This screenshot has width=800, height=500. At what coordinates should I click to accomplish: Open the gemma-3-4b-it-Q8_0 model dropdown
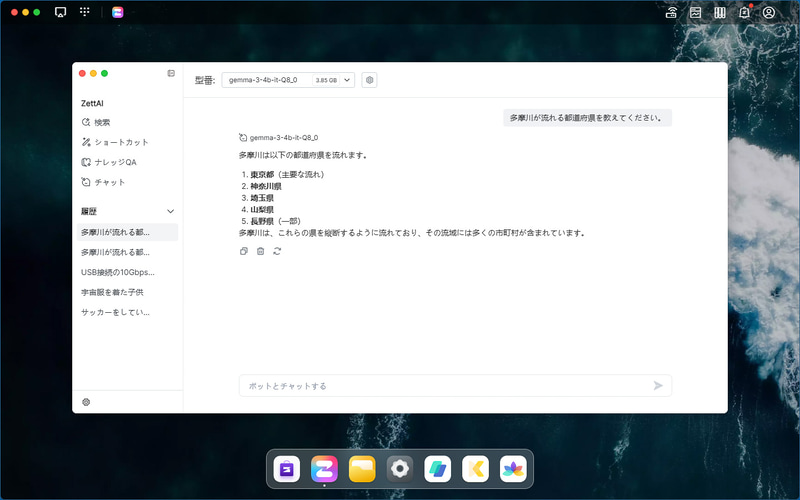point(288,80)
